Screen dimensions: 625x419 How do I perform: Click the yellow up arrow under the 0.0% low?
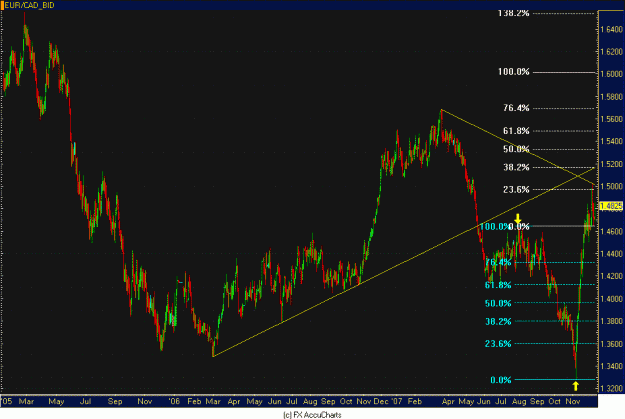click(x=576, y=386)
